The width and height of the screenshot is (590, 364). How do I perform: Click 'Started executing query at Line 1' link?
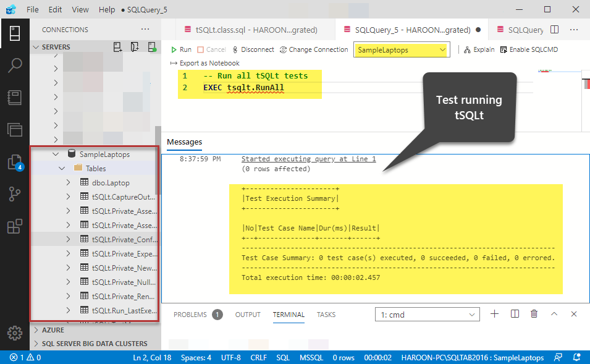[308, 159]
